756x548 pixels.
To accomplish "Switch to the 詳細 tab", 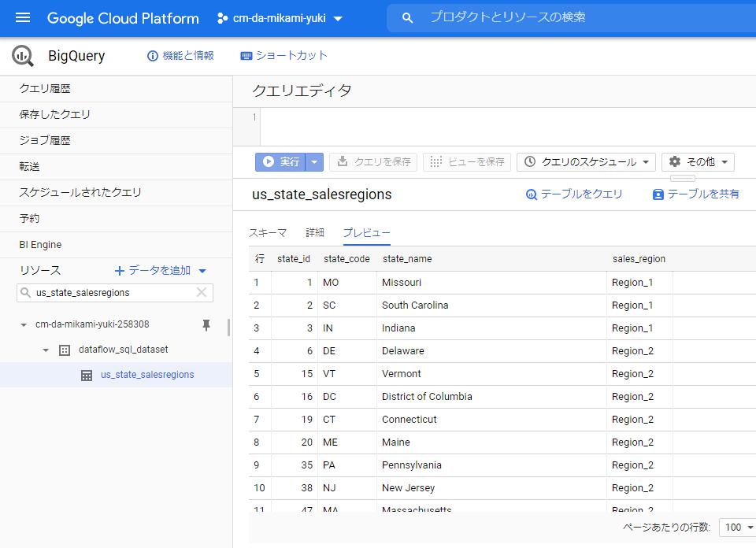I will tap(314, 232).
